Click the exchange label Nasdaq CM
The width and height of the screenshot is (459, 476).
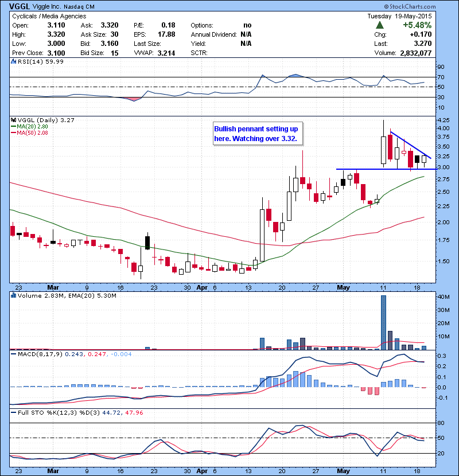(x=79, y=6)
